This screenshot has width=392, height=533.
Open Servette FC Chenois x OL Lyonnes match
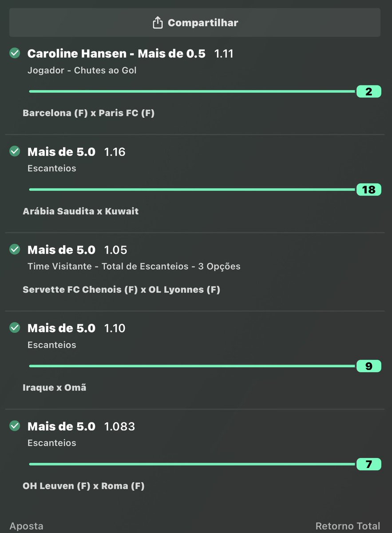122,290
